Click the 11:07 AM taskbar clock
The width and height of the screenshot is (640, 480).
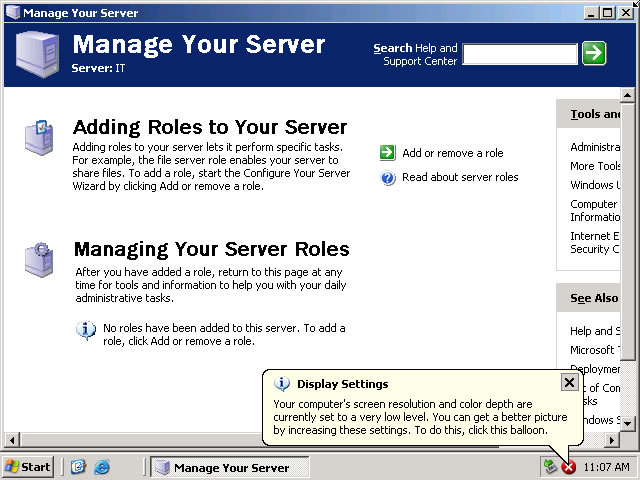(606, 467)
